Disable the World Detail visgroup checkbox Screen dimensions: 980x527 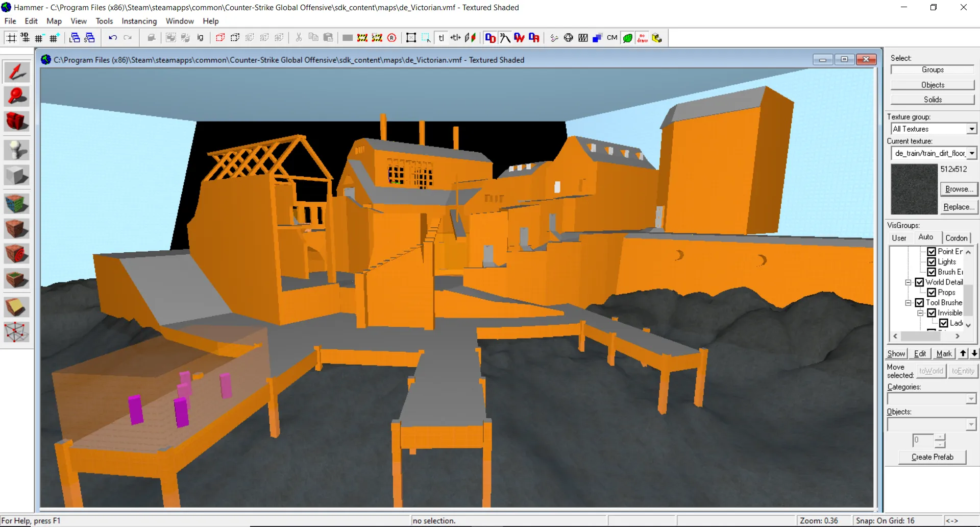(919, 282)
